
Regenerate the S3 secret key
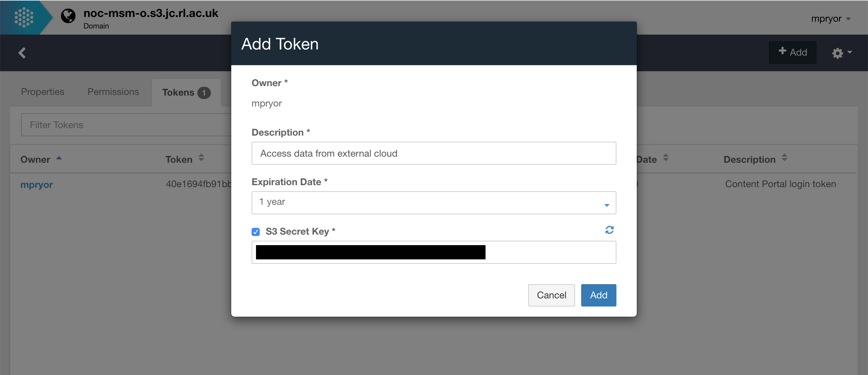point(609,230)
